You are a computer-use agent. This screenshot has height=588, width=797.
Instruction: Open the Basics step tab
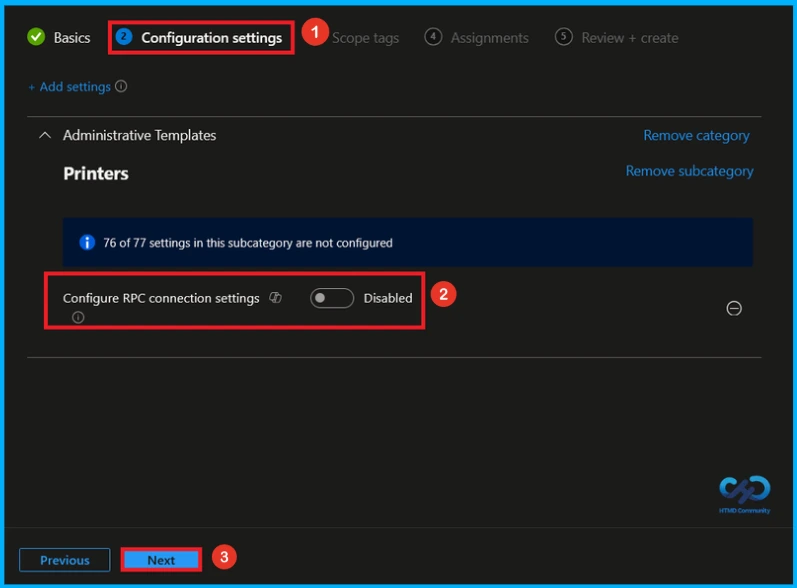[58, 38]
